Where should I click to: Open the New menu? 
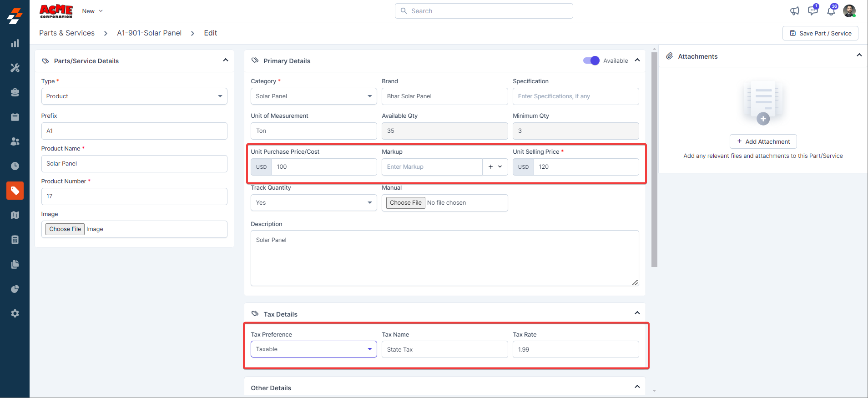pos(92,11)
